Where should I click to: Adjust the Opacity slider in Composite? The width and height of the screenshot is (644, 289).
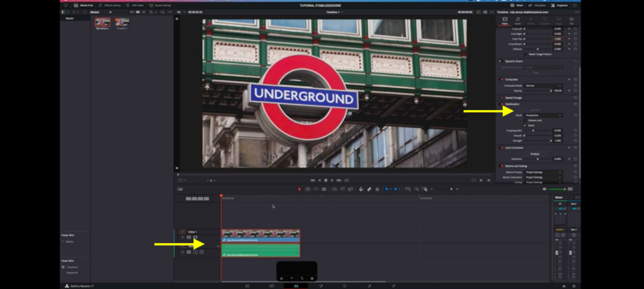point(538,90)
